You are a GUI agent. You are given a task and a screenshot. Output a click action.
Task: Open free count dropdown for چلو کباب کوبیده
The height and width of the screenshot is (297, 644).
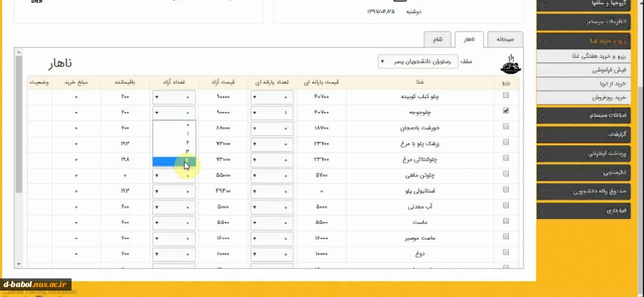pos(174,97)
